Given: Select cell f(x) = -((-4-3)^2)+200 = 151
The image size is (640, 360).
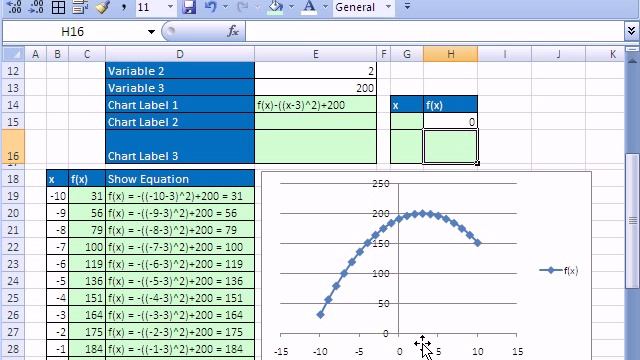Looking at the screenshot, I should click(180, 298).
